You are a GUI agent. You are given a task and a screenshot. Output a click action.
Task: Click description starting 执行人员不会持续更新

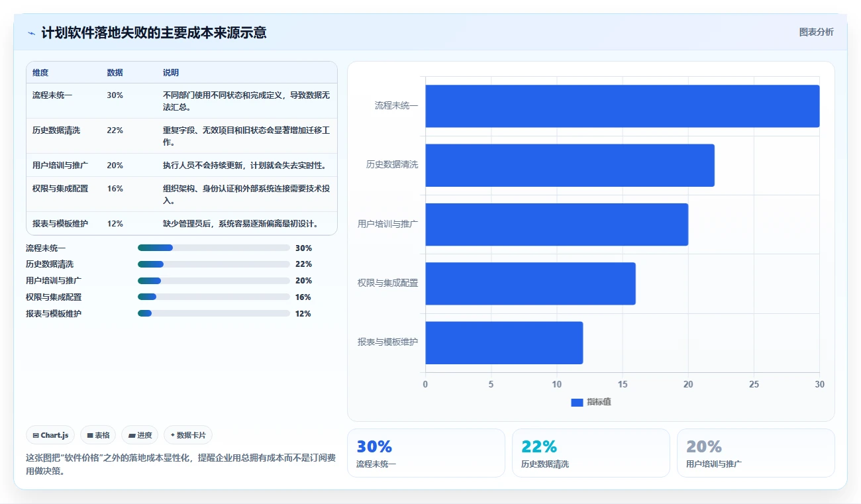244,166
